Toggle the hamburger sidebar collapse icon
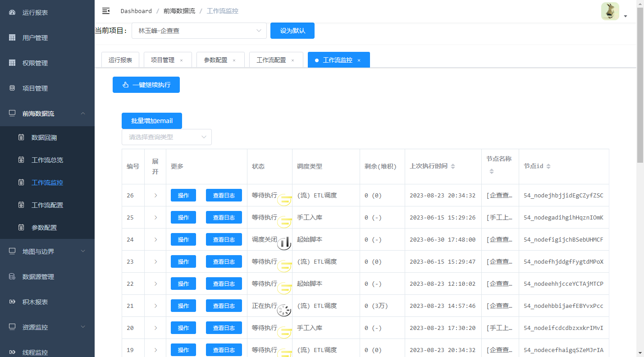Screen dimensions: 644x357 coord(106,11)
